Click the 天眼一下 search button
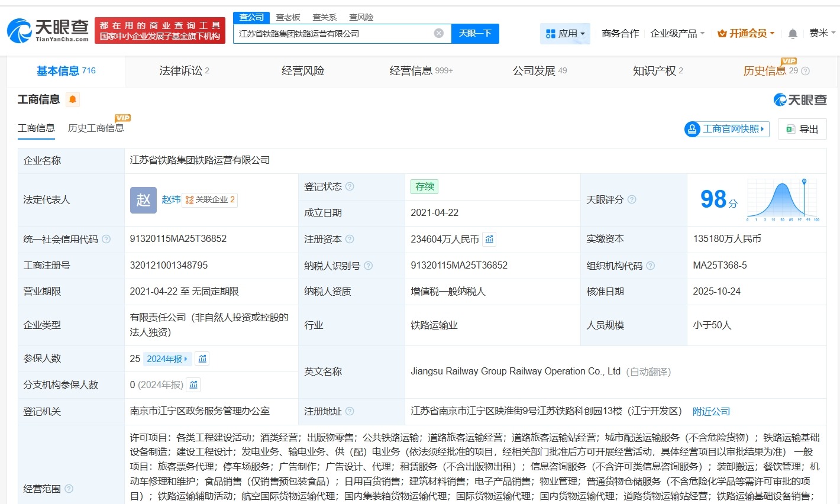The height and width of the screenshot is (504, 840). click(475, 33)
